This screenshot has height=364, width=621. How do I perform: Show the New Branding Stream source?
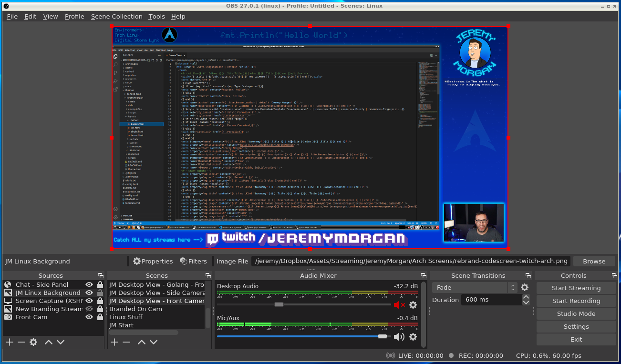(x=89, y=309)
